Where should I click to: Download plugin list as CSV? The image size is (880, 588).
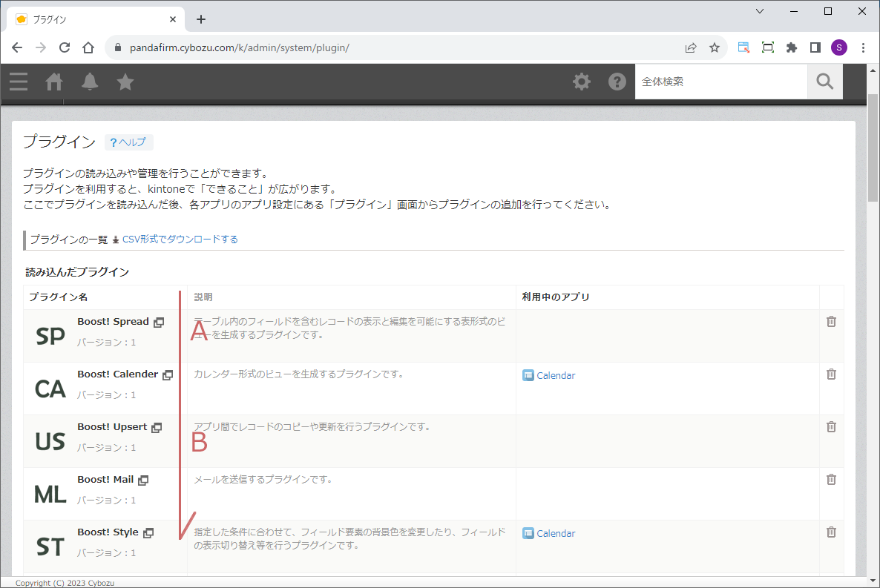coord(180,240)
